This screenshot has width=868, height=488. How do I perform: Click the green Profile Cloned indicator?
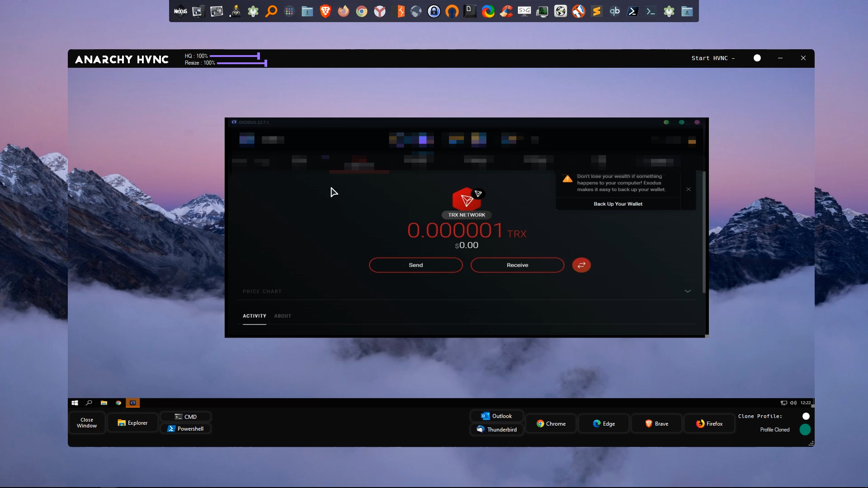[805, 430]
